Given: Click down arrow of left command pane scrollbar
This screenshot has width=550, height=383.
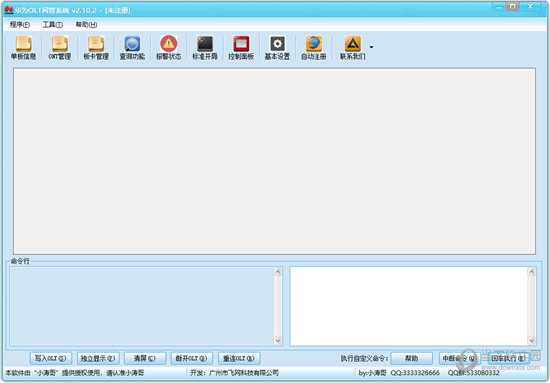Looking at the screenshot, I should (278, 341).
